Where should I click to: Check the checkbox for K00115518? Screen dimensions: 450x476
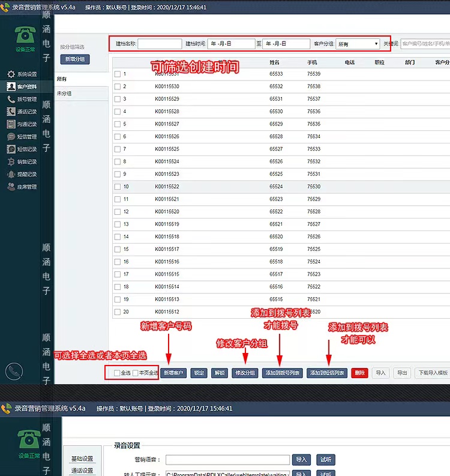pyautogui.click(x=118, y=236)
